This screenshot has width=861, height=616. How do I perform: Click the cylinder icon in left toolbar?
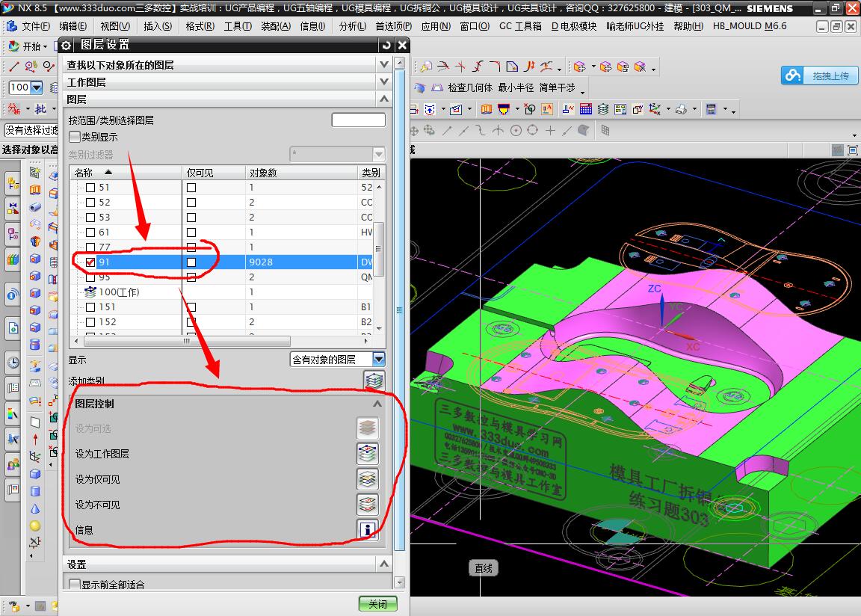(x=35, y=491)
